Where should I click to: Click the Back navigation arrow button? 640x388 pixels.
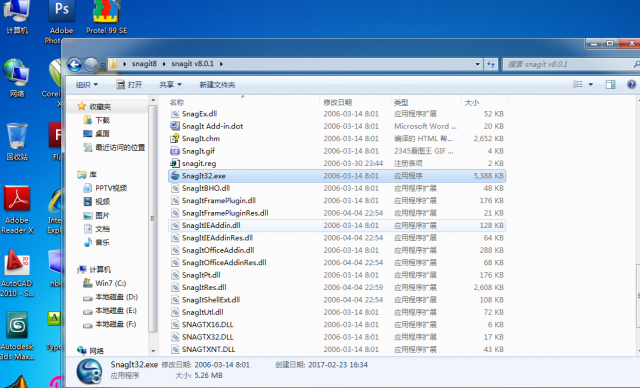tap(74, 64)
